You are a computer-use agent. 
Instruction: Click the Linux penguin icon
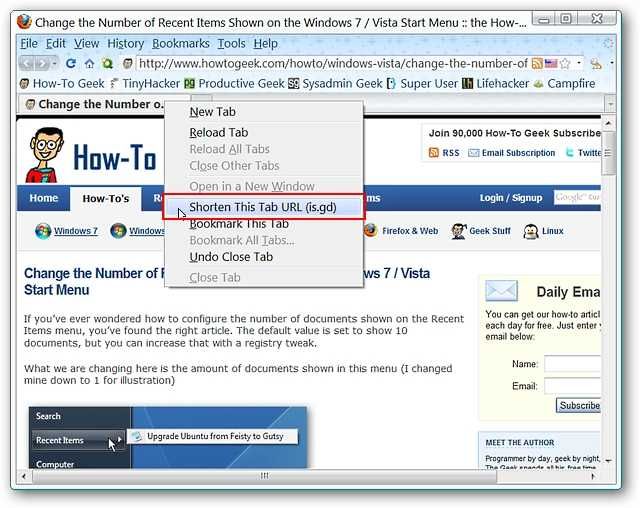click(x=531, y=231)
